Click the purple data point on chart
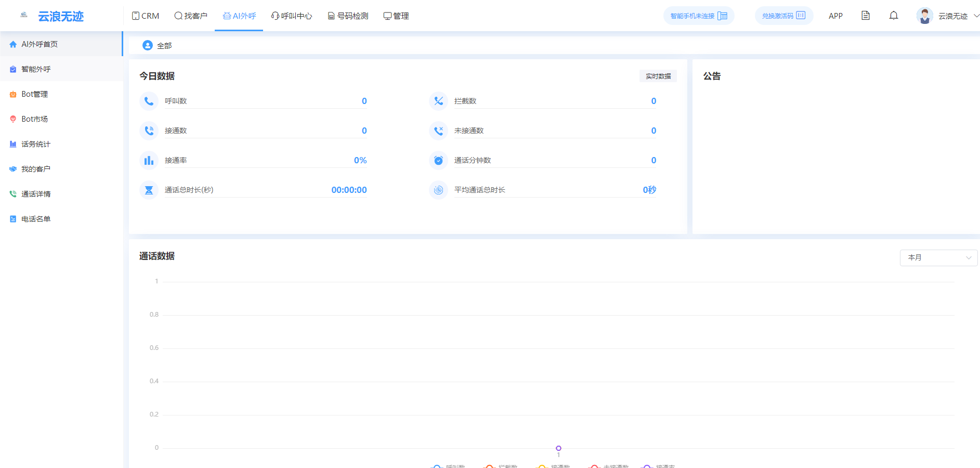 (558, 448)
